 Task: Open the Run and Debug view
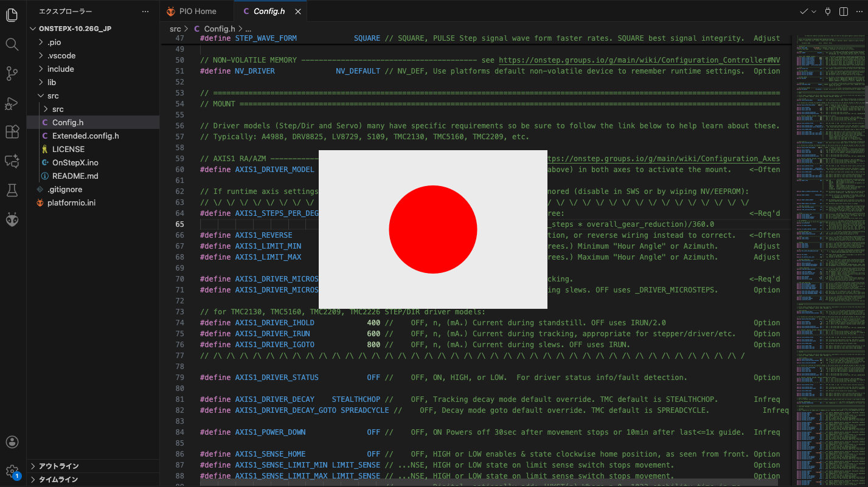pyautogui.click(x=12, y=103)
